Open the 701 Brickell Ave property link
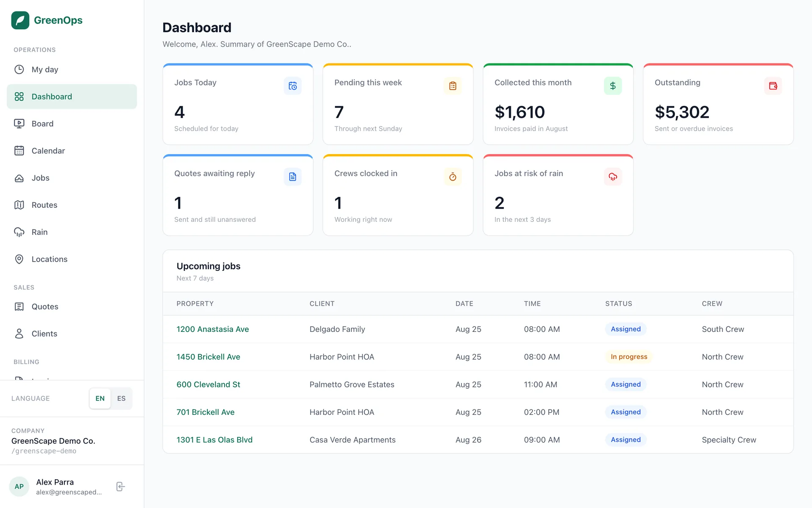The width and height of the screenshot is (812, 508). 206,412
